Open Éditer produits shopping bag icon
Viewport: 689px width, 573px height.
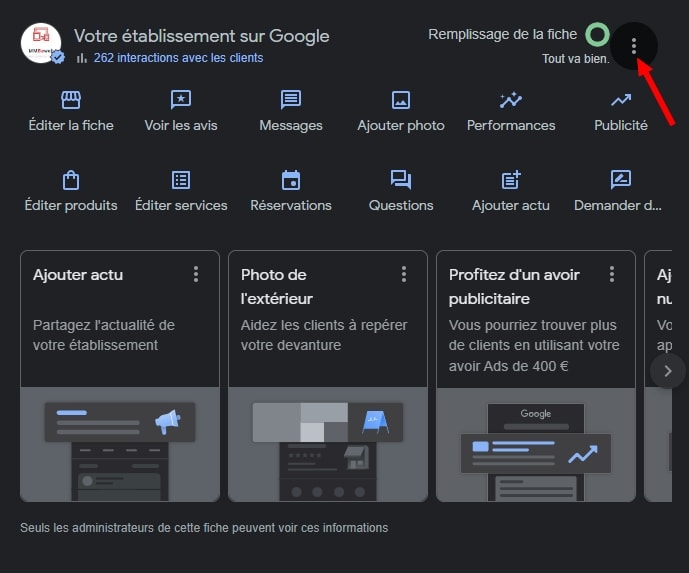tap(70, 180)
